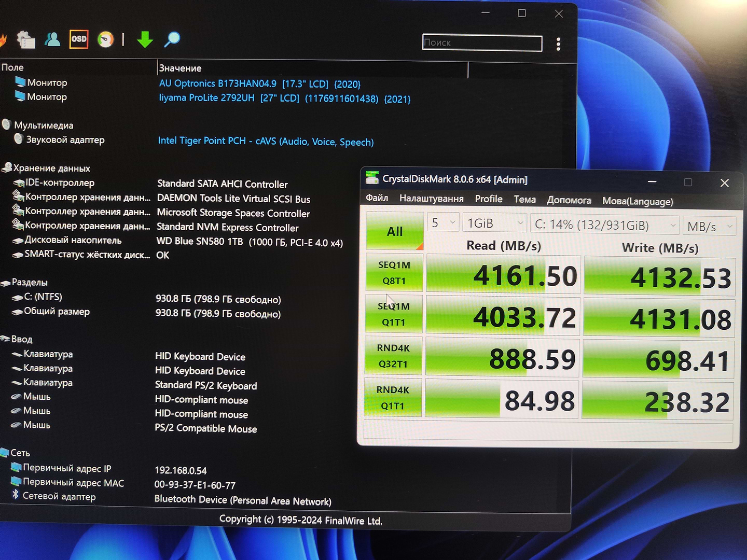Viewport: 747px width, 560px height.
Task: Click the OSD panel icon in toolbar
Action: (x=79, y=39)
